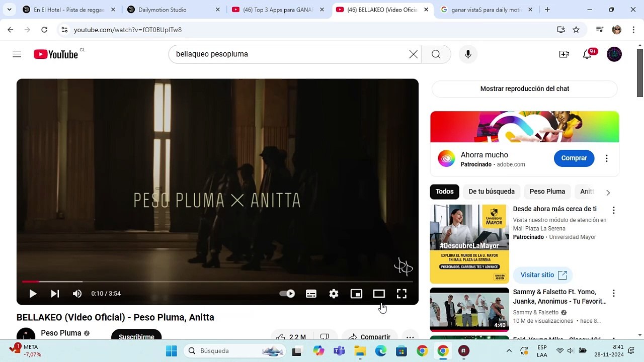
Task: Open the YouTube account avatar menu
Action: 614,54
